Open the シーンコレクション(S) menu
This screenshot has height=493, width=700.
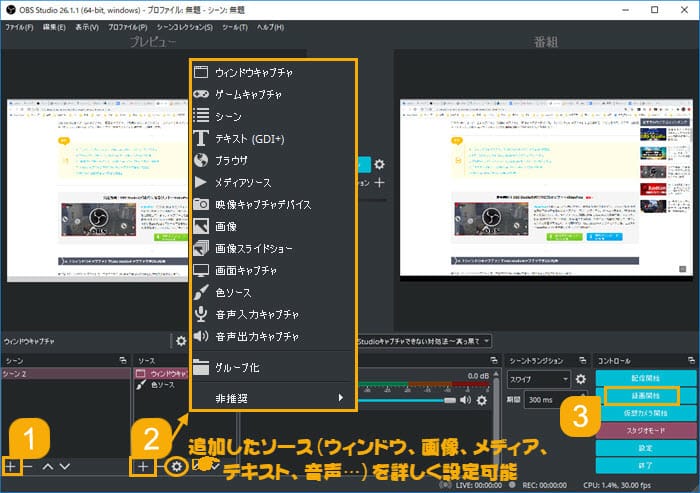pos(184,27)
